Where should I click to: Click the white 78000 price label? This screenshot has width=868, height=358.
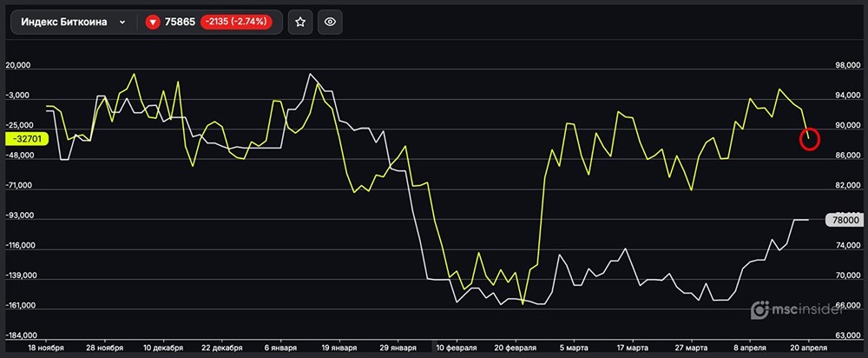845,221
